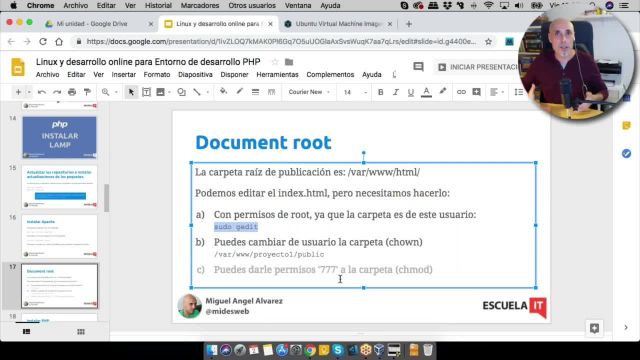
Task: Open the Text color picker
Action: coord(426,92)
